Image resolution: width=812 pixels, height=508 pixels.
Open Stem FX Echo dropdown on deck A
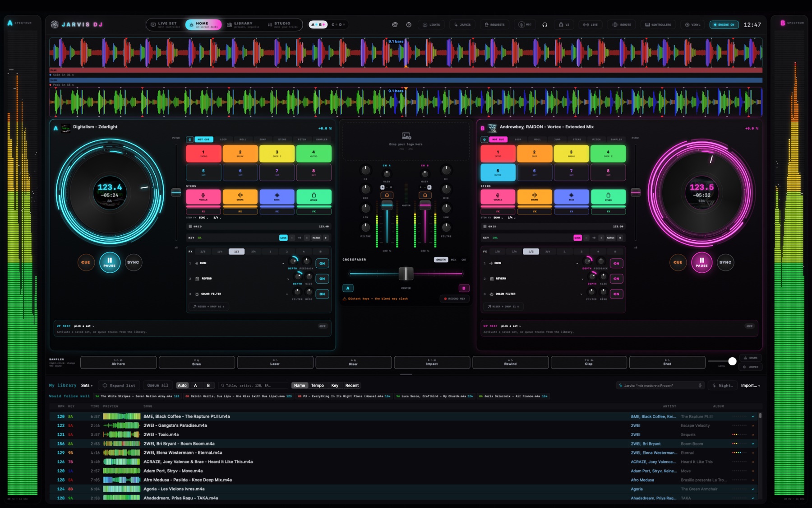click(x=203, y=218)
